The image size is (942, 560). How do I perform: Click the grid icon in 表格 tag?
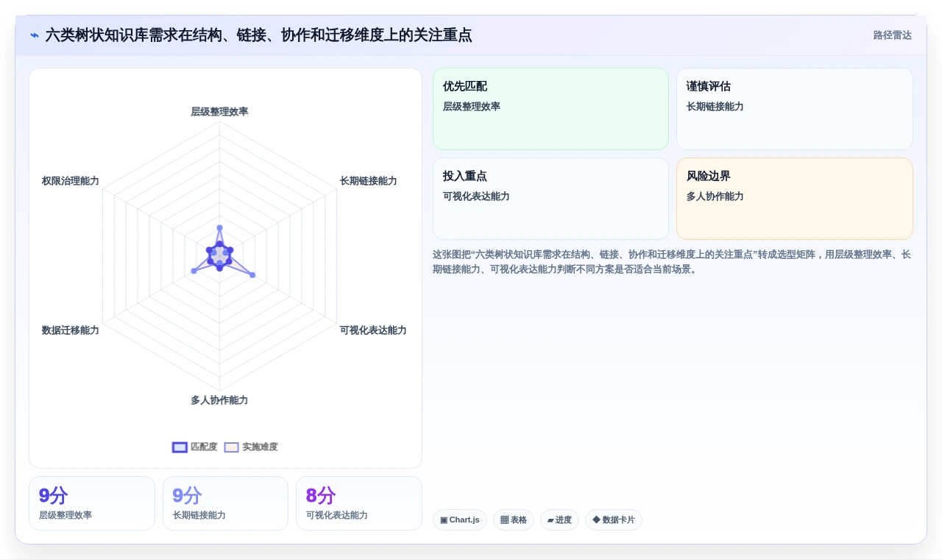(x=504, y=520)
